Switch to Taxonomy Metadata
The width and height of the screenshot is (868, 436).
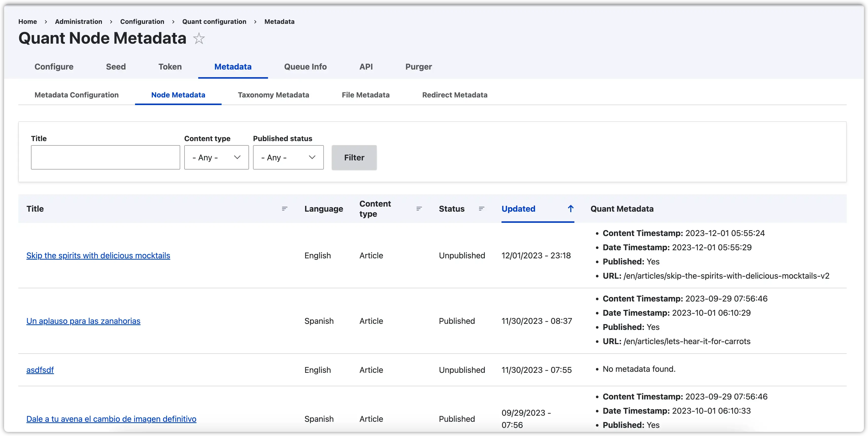coord(273,95)
